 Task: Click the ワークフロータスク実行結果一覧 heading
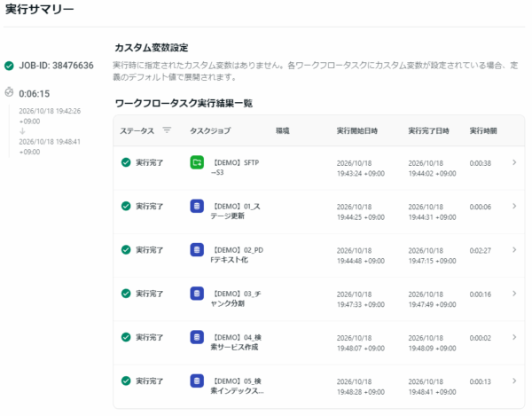coord(184,103)
